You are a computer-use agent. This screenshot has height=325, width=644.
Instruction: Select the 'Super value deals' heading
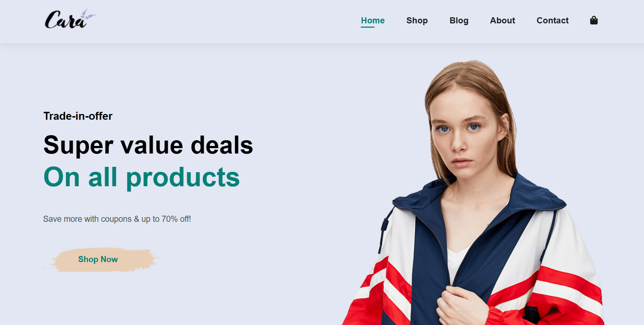(148, 145)
